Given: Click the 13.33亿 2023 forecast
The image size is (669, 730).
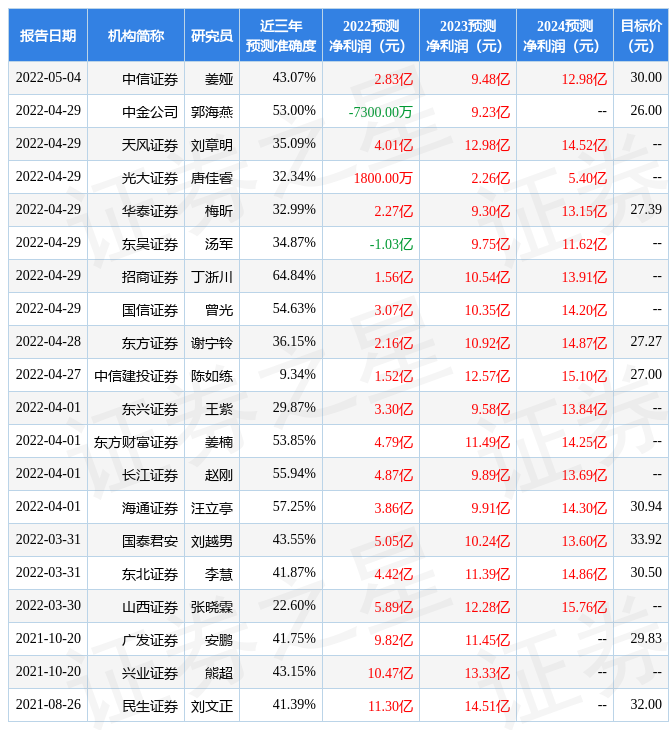Looking at the screenshot, I should (x=487, y=674).
